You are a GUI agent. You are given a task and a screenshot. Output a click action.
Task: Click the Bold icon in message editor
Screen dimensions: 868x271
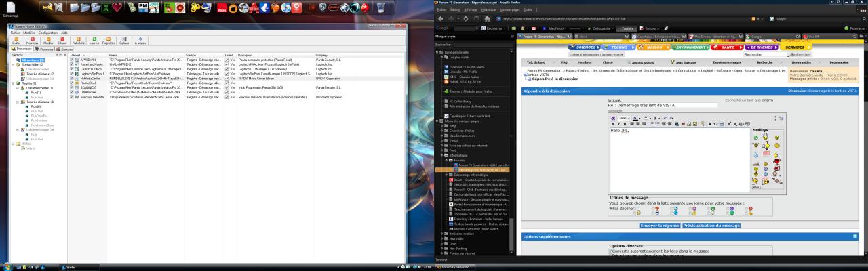(613, 124)
